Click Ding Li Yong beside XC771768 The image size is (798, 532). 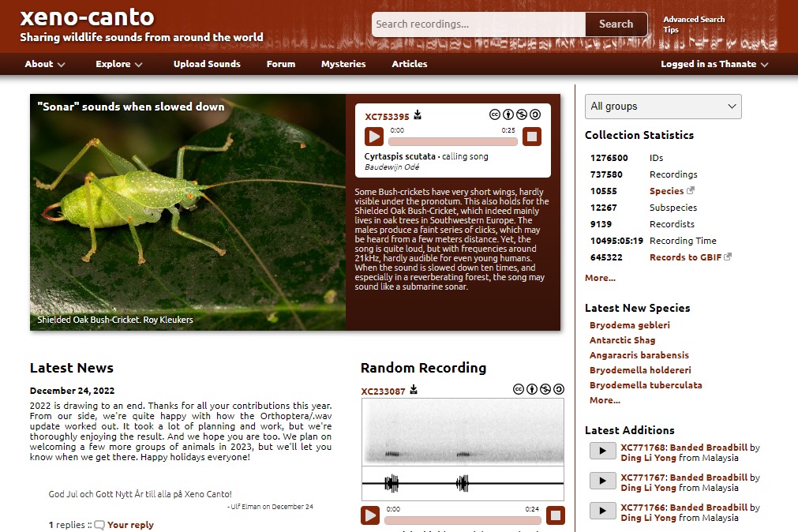[648, 458]
